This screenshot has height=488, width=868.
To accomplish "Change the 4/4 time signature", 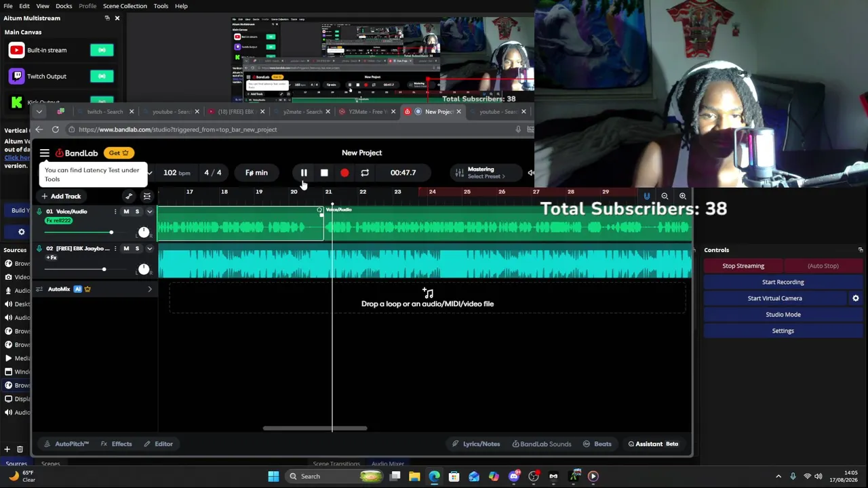I will 213,173.
